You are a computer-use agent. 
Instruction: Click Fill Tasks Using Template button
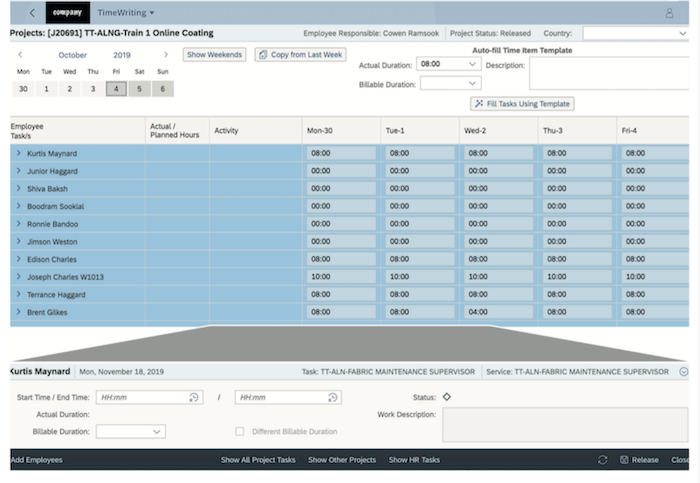click(x=522, y=104)
